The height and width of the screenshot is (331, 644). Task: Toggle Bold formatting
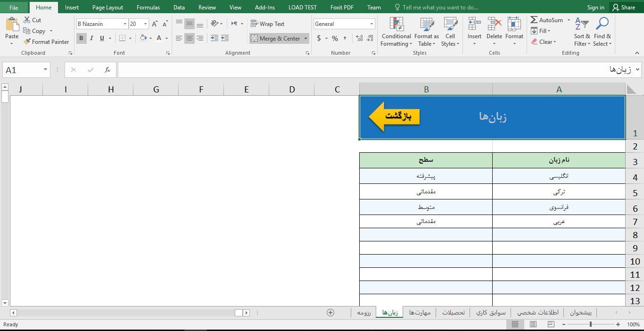[81, 38]
